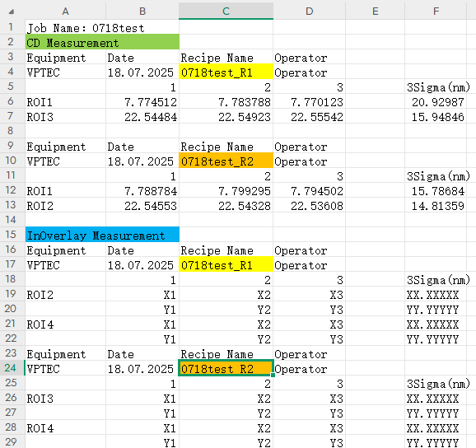Screen dimensions: 476x448
Task: Click the fill handle of cell C24
Action: 273,376
